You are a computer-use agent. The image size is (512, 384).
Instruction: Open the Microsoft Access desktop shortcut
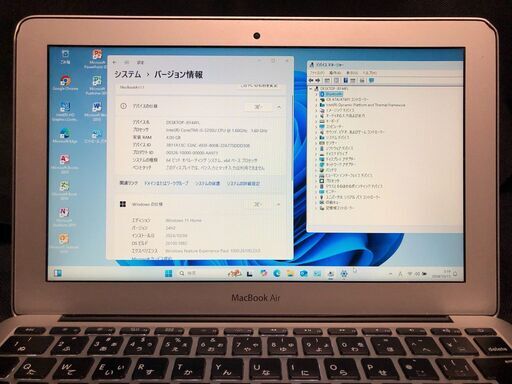click(64, 163)
